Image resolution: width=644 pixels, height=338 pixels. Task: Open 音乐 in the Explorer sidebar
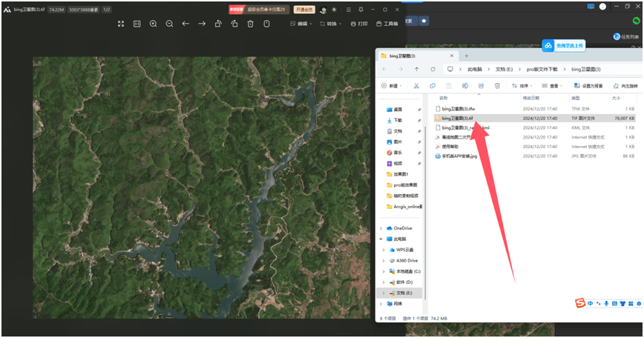coord(398,153)
